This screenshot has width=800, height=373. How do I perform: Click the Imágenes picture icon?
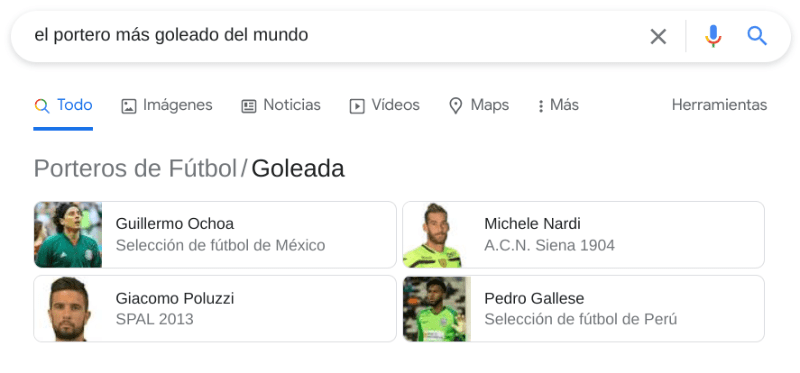pos(129,106)
